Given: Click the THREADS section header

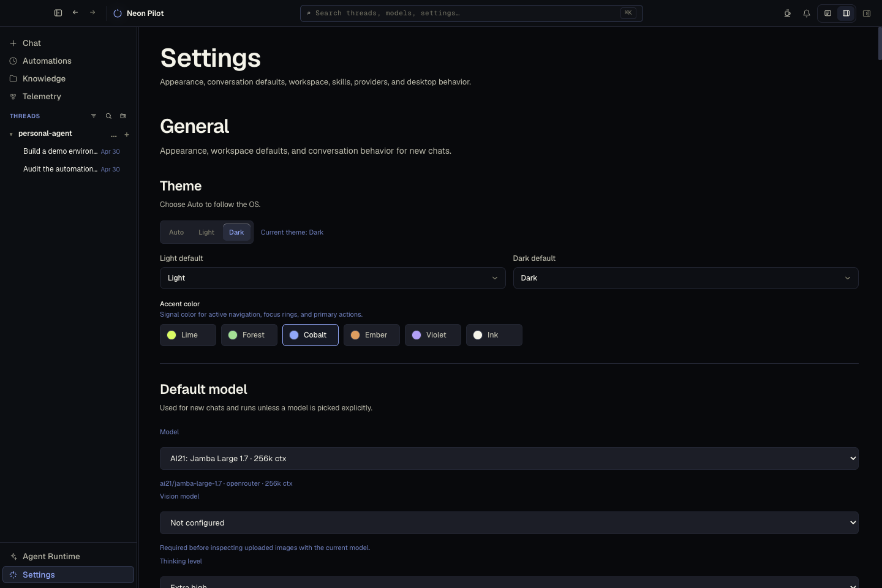Looking at the screenshot, I should (25, 116).
